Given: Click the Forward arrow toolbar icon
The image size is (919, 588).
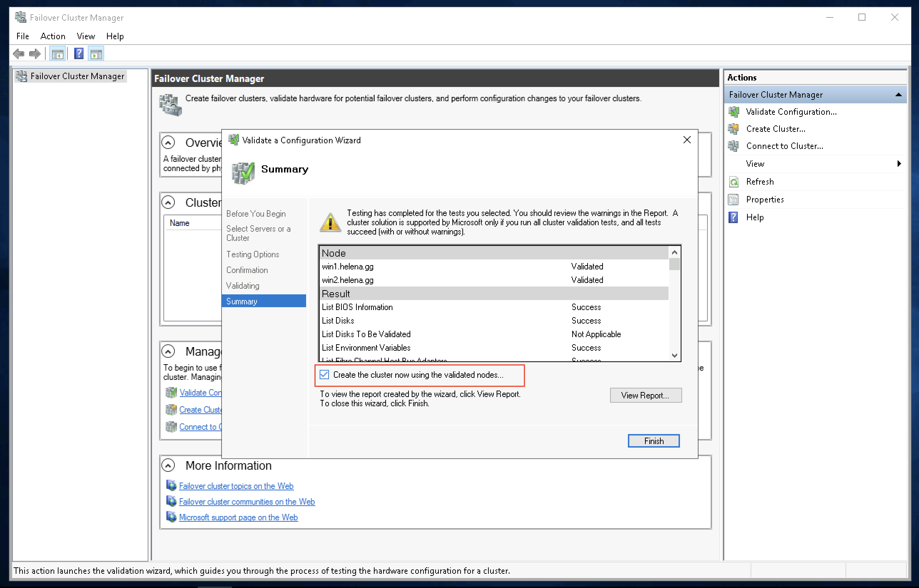Looking at the screenshot, I should click(x=35, y=54).
